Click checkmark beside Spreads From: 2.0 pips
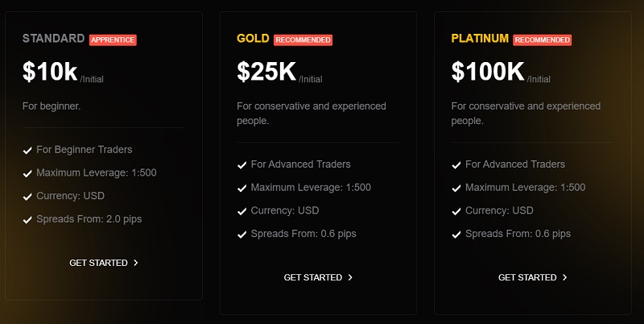The width and height of the screenshot is (644, 324). pyautogui.click(x=27, y=219)
